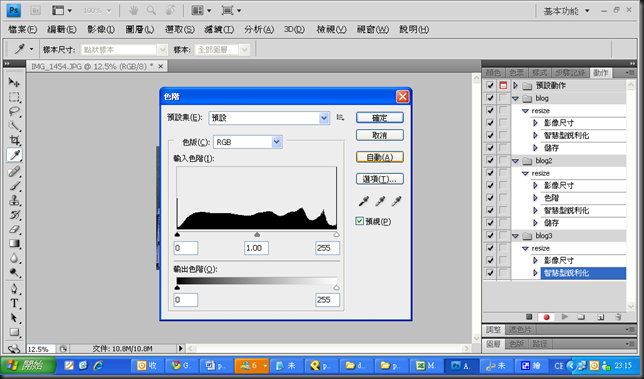The height and width of the screenshot is (379, 644).
Task: Collapse the blog2 action folder
Action: (x=515, y=161)
